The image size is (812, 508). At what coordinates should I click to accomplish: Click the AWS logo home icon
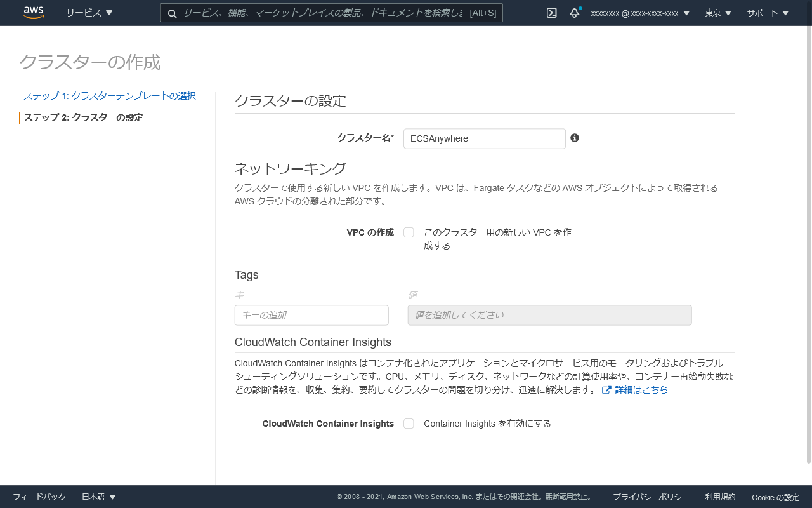click(x=33, y=13)
